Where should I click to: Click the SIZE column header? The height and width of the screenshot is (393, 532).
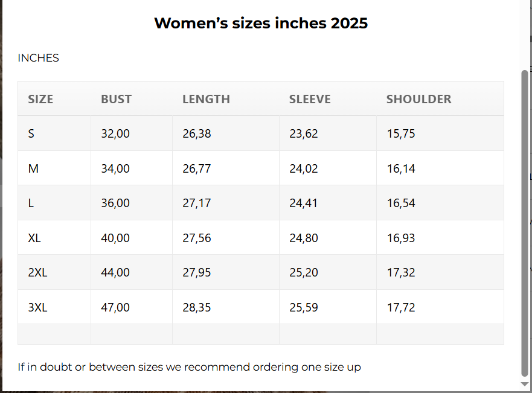pyautogui.click(x=40, y=99)
